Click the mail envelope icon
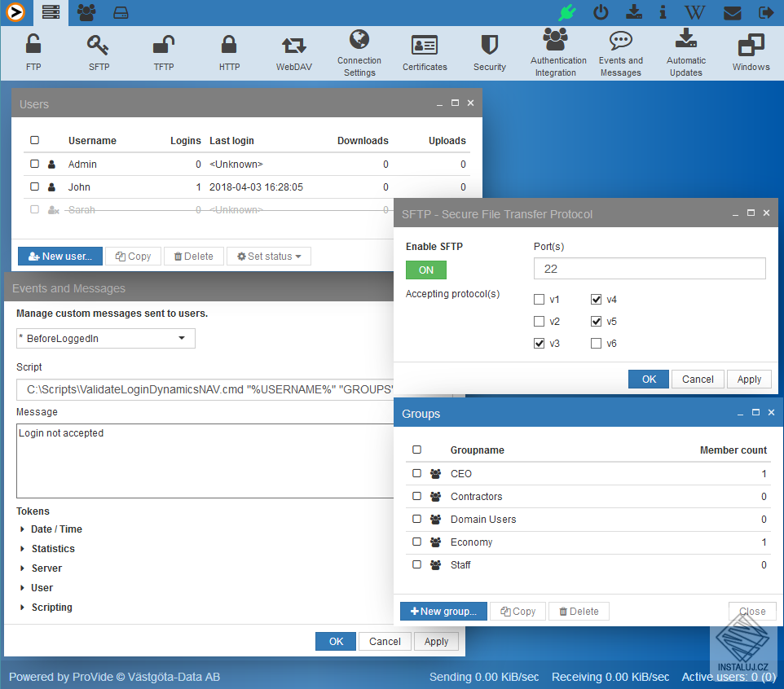Viewport: 784px width, 689px height. pyautogui.click(x=732, y=12)
